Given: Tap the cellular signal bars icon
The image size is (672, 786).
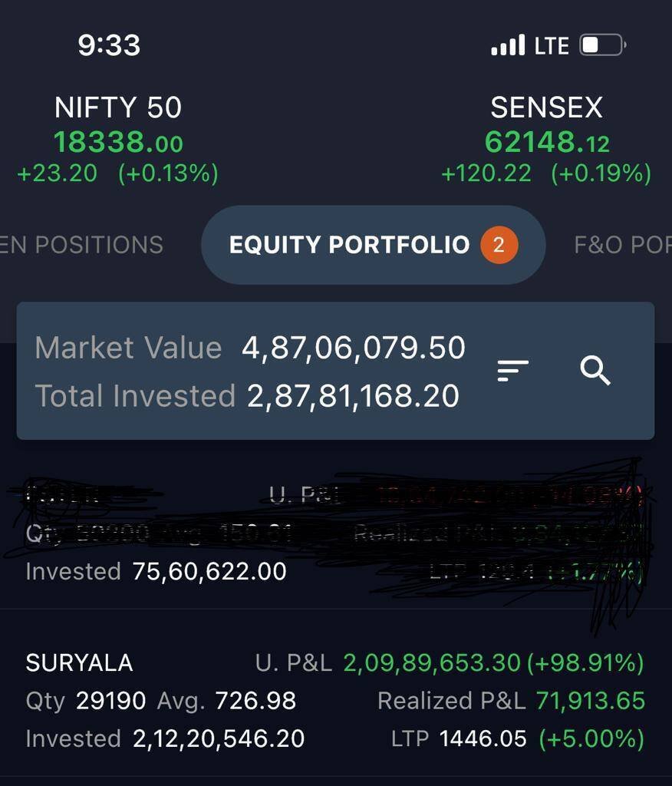Looking at the screenshot, I should pyautogui.click(x=508, y=45).
